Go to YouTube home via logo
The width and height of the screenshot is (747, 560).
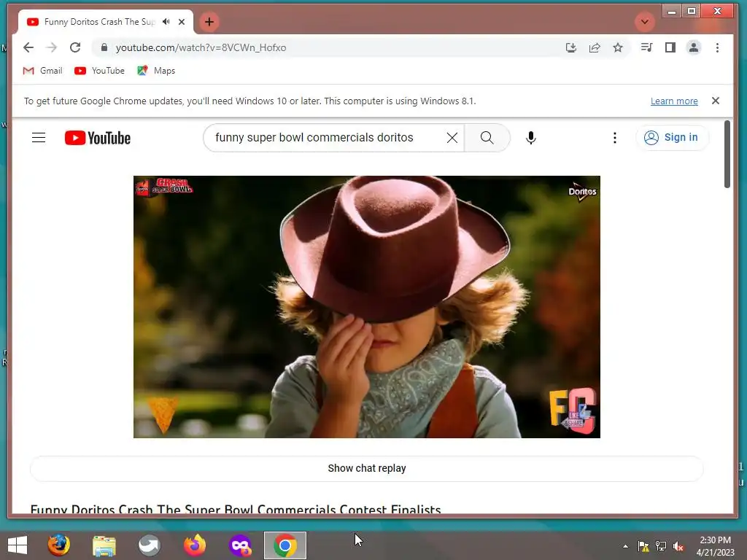coord(98,138)
